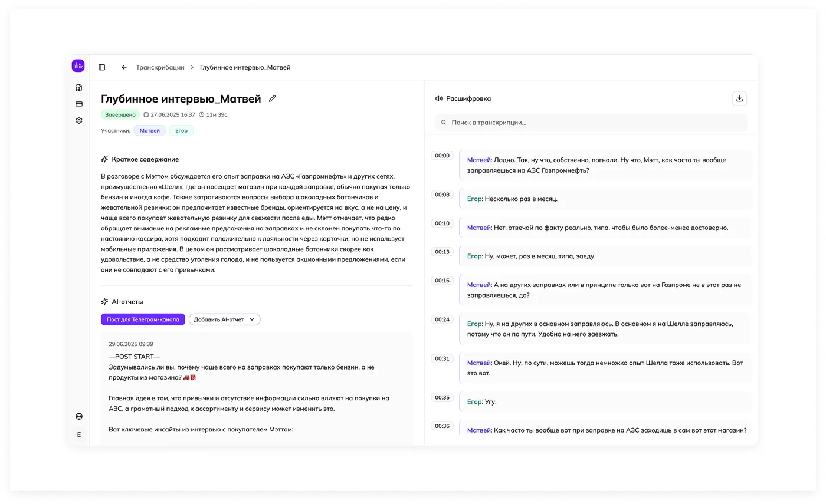Click the Глубинное интервью_Матвей breadcrumb
This screenshot has width=826, height=504.
(x=245, y=67)
